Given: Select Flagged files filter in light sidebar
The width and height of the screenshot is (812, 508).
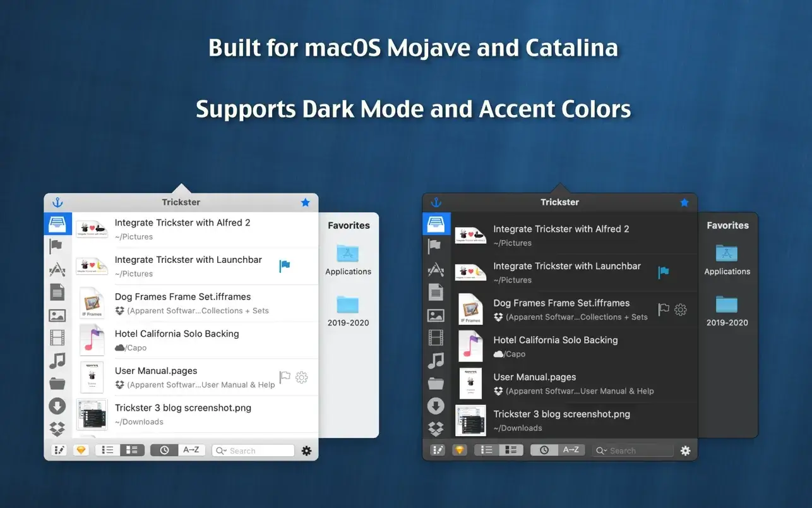Looking at the screenshot, I should tap(57, 246).
